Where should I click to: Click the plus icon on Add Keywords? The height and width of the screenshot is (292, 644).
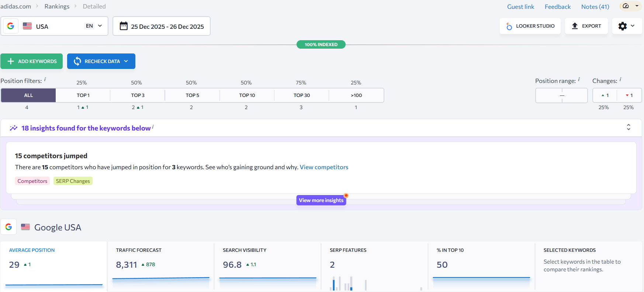pos(11,61)
